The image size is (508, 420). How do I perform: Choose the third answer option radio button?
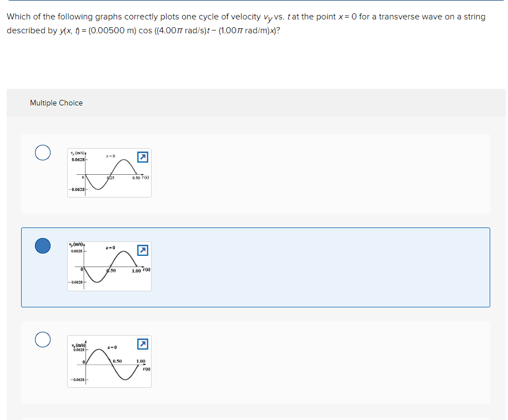pyautogui.click(x=43, y=338)
